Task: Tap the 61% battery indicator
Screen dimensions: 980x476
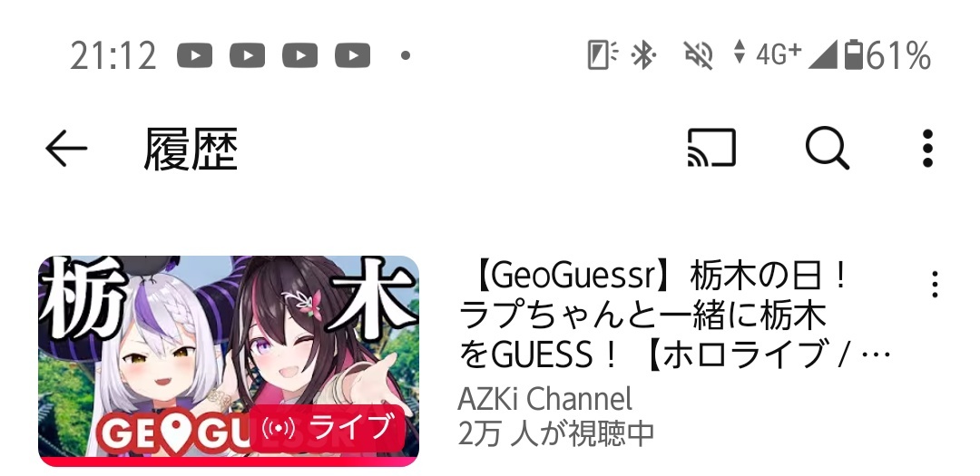Action: 887,55
